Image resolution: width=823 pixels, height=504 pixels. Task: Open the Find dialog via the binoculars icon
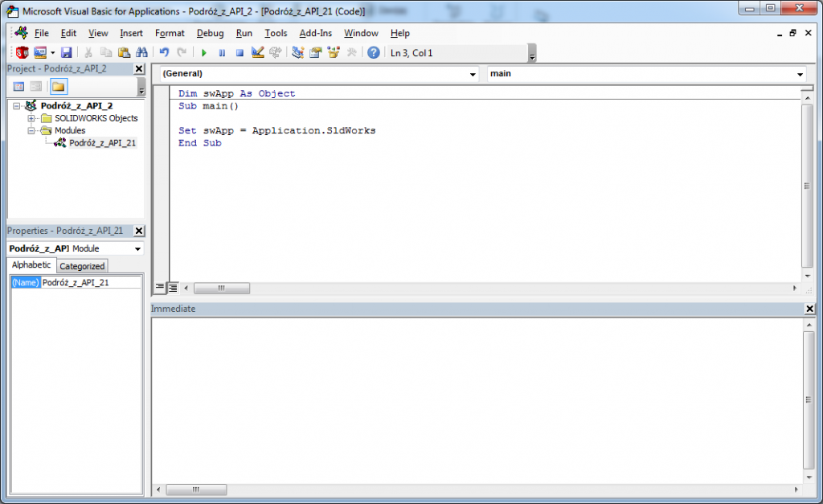[141, 52]
